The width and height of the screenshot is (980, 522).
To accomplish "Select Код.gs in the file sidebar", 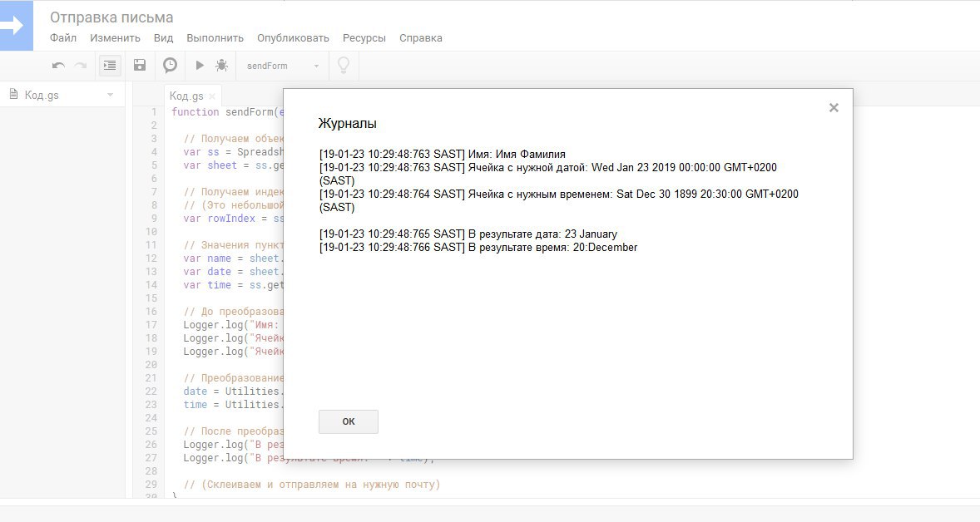I will (42, 95).
